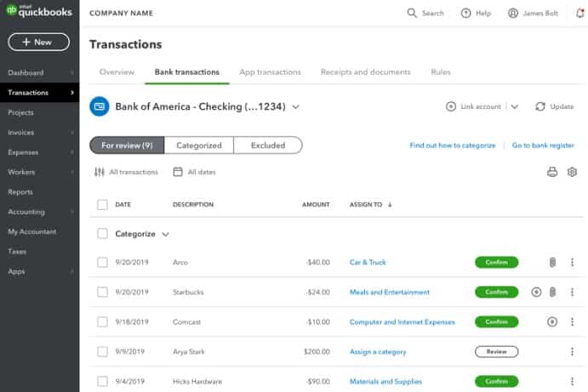Expand the Dashboard sidebar submenu
588x392 pixels.
pyautogui.click(x=72, y=73)
